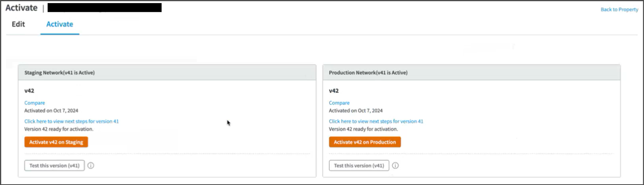Image resolution: width=644 pixels, height=185 pixels.
Task: Go back via Back to Property link
Action: coord(619,10)
